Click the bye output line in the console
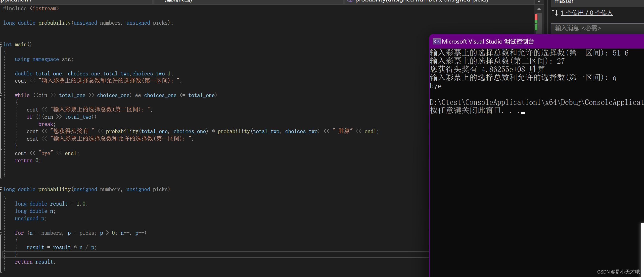The image size is (644, 277). [x=435, y=86]
